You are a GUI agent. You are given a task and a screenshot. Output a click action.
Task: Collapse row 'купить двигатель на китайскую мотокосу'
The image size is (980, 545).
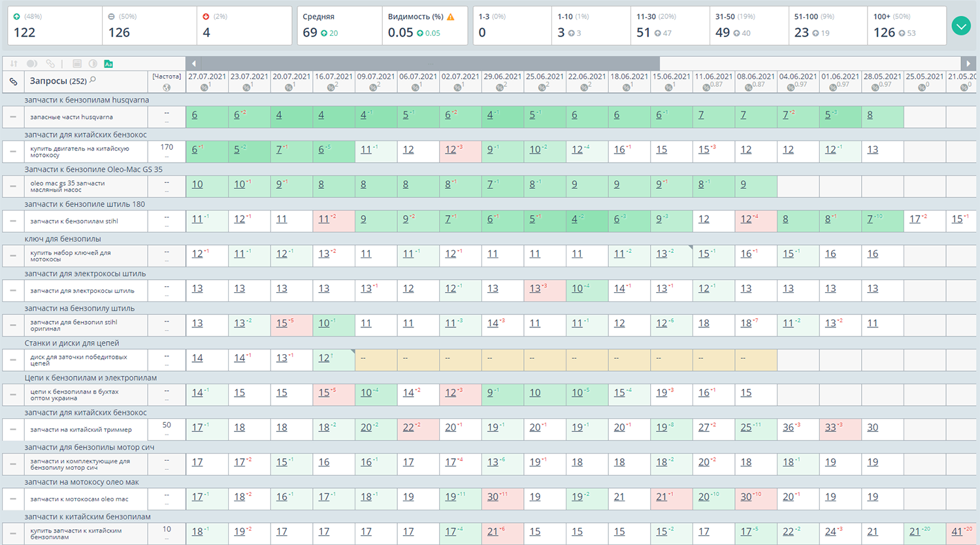point(13,152)
